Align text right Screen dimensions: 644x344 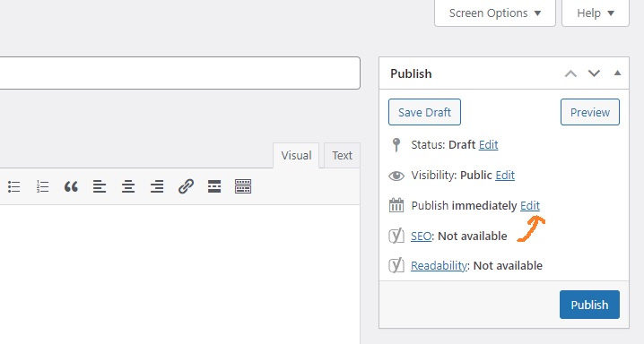pos(157,186)
